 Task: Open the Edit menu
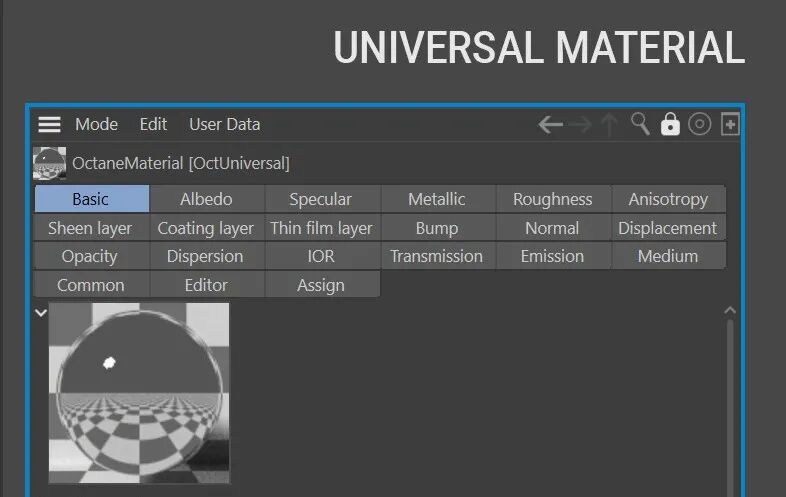click(x=153, y=124)
